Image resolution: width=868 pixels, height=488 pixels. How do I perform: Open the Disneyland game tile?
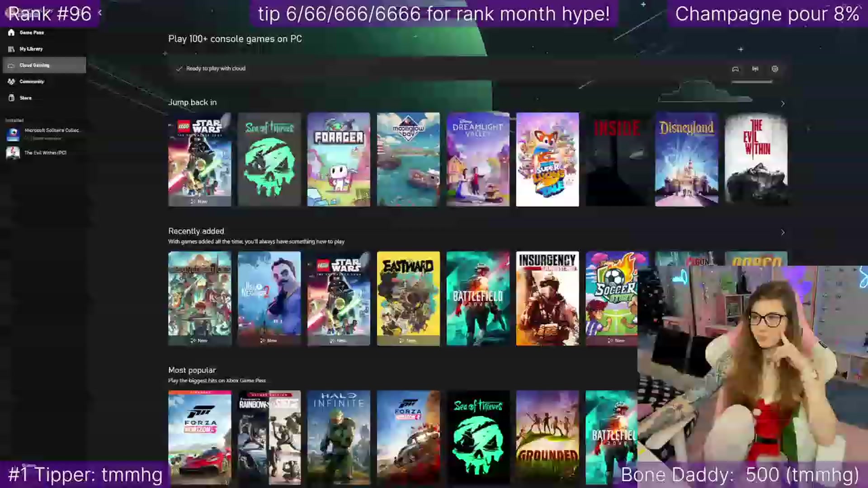687,160
